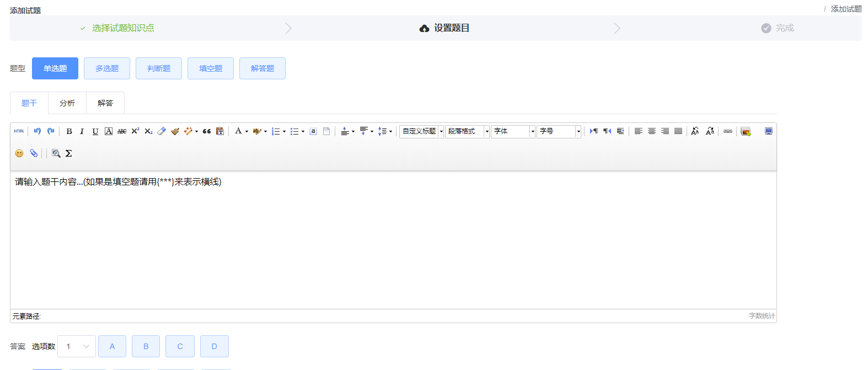
Task: Click the first-line indent icon
Action: point(620,131)
